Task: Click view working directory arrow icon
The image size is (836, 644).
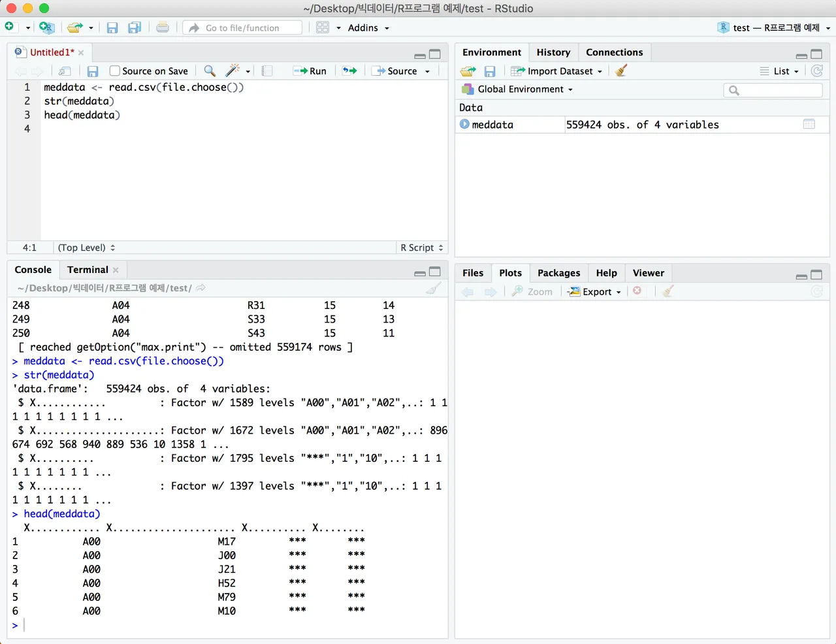Action: 201,288
